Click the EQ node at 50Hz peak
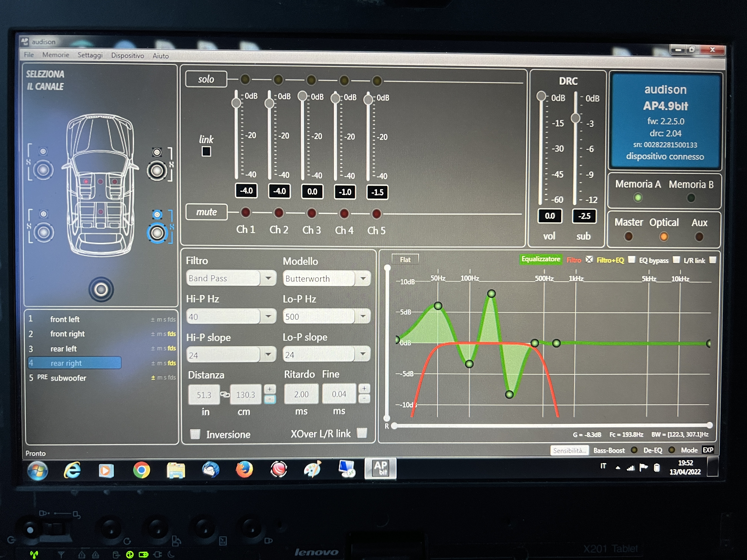 pos(438,306)
